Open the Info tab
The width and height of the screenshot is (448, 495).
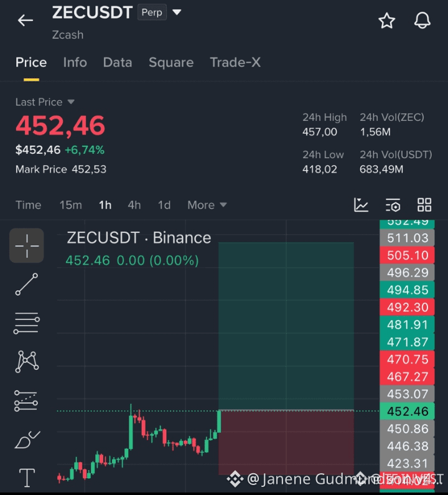point(75,62)
